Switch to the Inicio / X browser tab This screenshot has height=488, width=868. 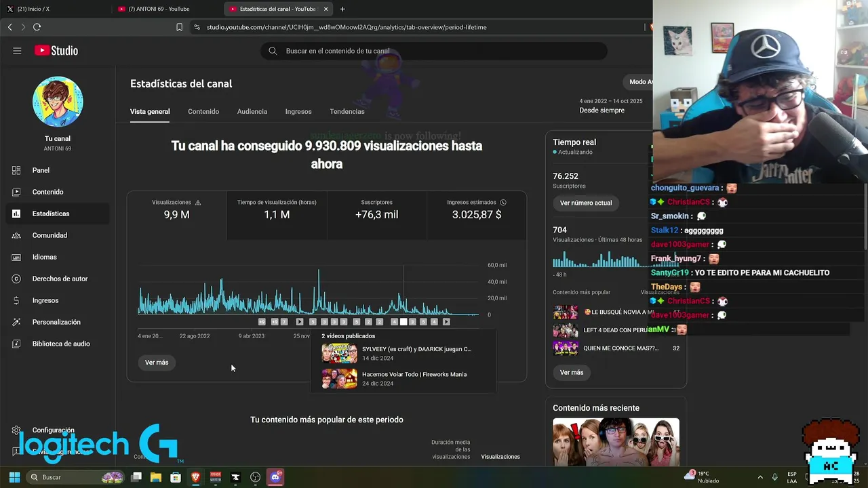(x=56, y=9)
